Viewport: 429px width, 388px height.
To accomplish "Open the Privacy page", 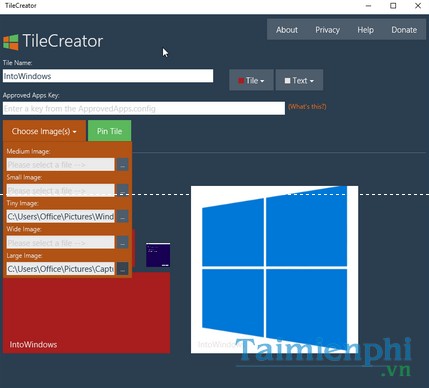I will coord(327,30).
